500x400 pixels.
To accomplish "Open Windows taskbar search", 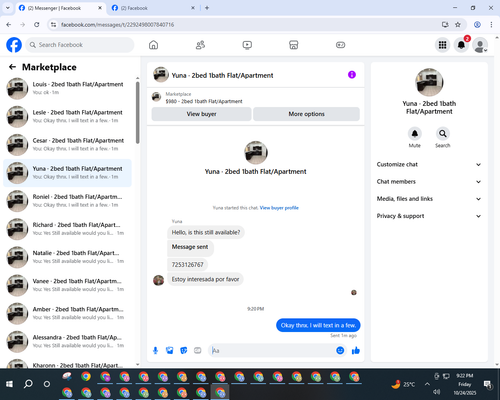I will (x=28, y=384).
